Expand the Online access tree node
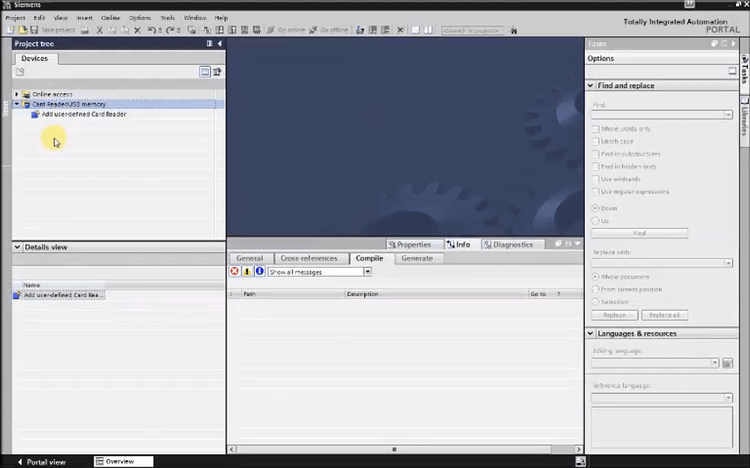This screenshot has height=468, width=750. click(x=17, y=94)
